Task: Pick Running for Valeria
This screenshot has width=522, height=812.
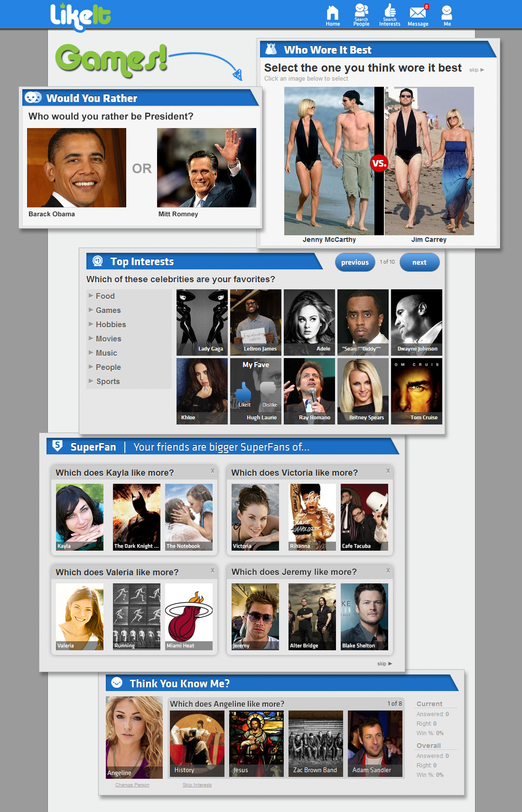Action: tap(137, 617)
